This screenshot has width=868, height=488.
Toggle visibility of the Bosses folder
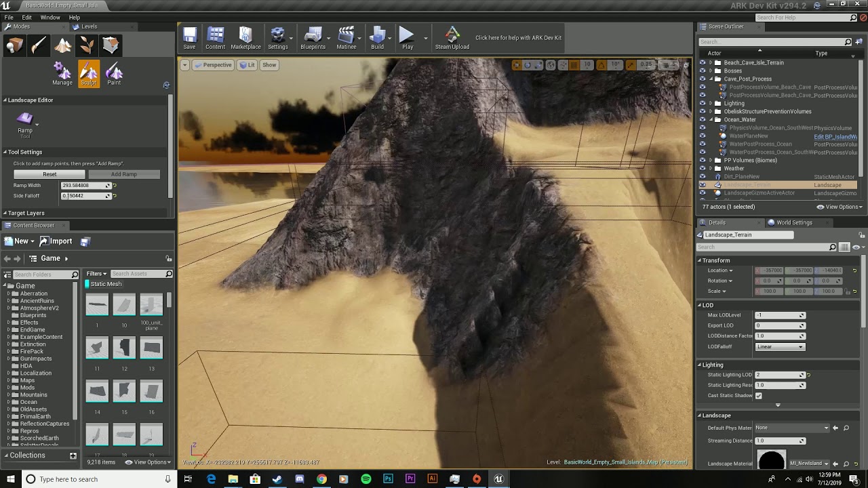pos(703,70)
